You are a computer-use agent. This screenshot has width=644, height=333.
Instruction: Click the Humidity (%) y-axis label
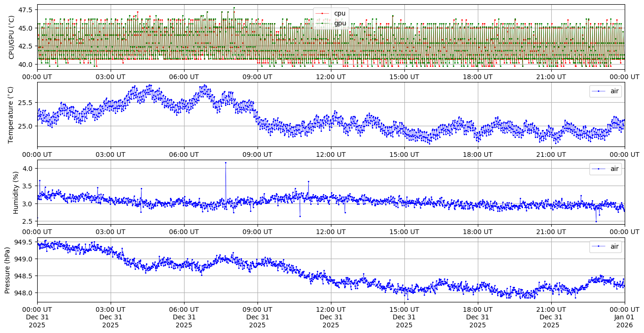point(16,192)
